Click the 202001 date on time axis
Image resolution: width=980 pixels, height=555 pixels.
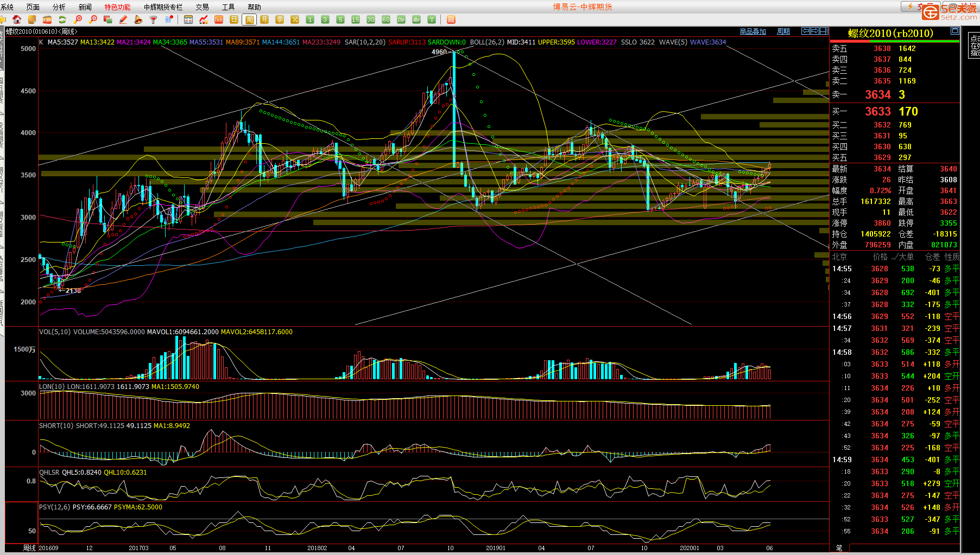[x=690, y=548]
